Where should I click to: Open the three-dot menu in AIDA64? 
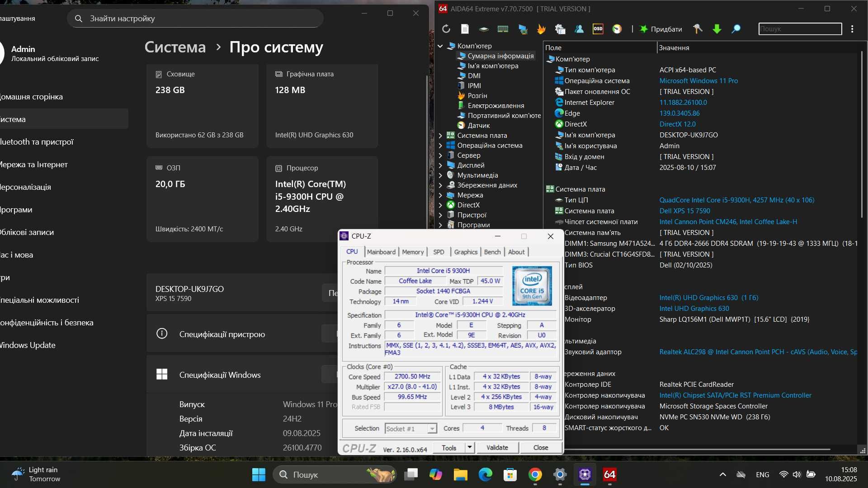[852, 29]
